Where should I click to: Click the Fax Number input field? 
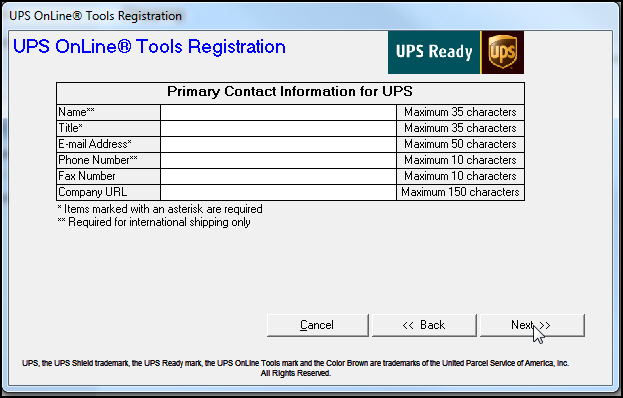click(279, 176)
